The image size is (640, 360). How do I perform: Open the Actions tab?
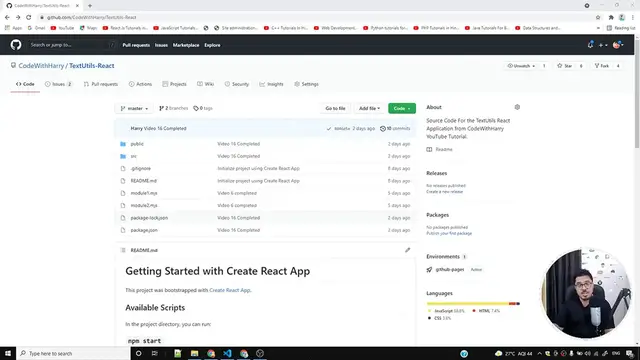coord(140,84)
